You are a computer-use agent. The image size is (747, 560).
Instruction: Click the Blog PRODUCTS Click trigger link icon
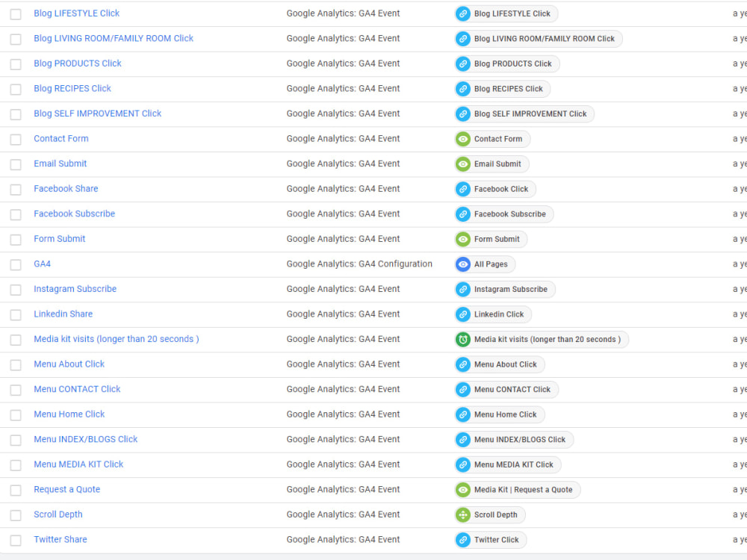coord(462,63)
